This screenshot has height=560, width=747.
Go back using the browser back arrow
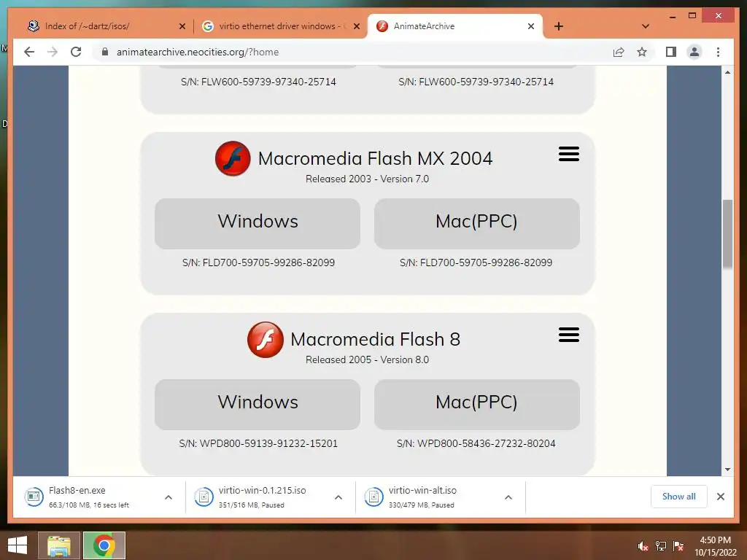[x=29, y=52]
